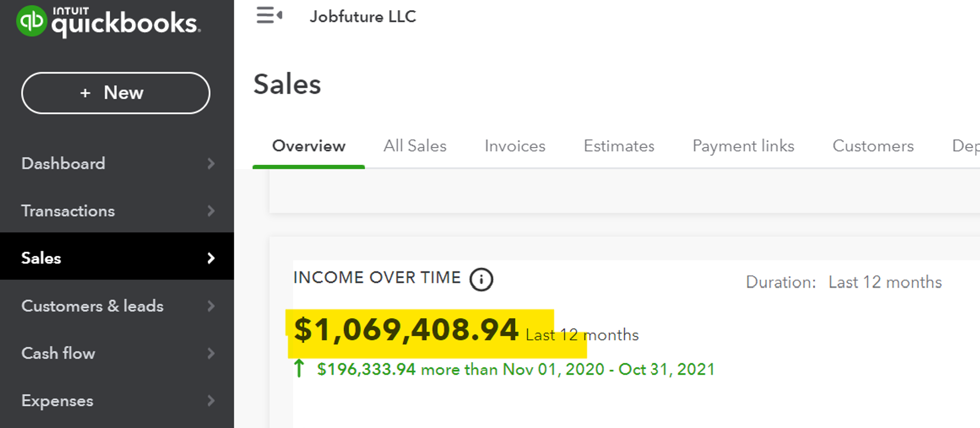Screen dimensions: 980x428
Task: Open the Invoices tab
Action: click(x=515, y=146)
